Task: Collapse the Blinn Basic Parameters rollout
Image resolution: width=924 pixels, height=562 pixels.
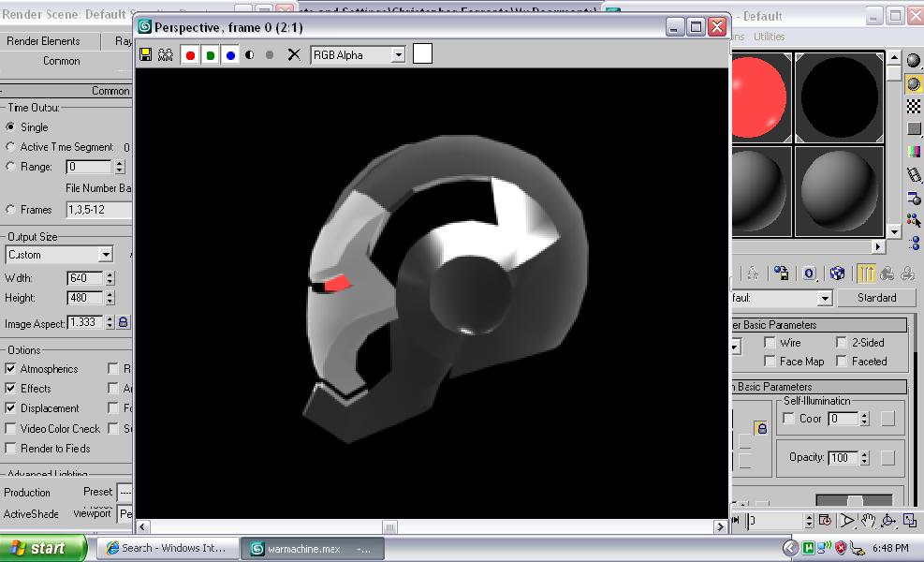Action: tap(820, 387)
